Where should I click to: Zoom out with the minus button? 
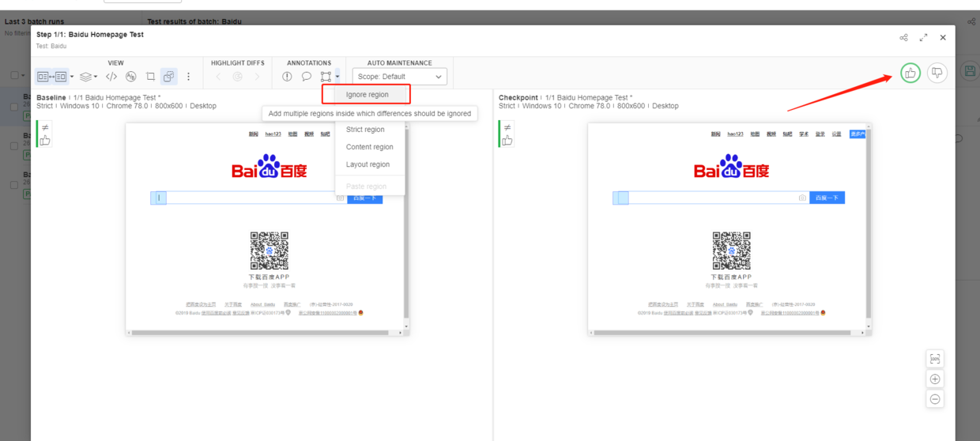(x=935, y=399)
